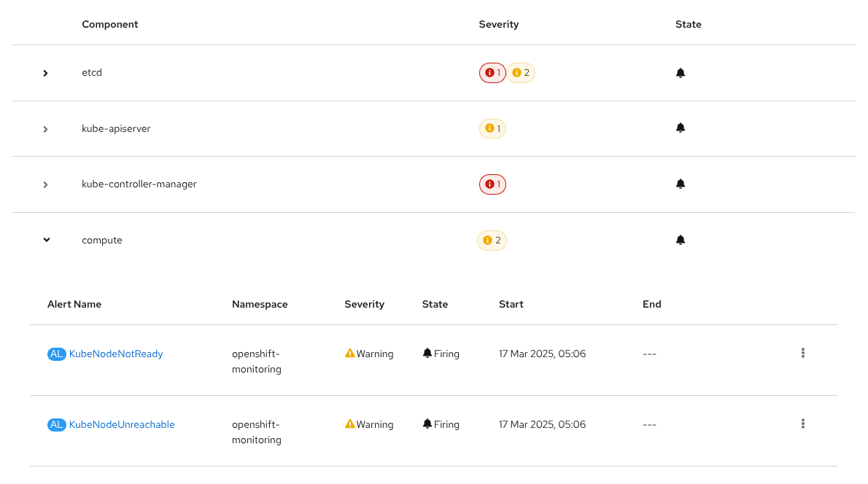The image size is (868, 484).
Task: Open the KubeNodeNotReady alert link
Action: click(115, 354)
